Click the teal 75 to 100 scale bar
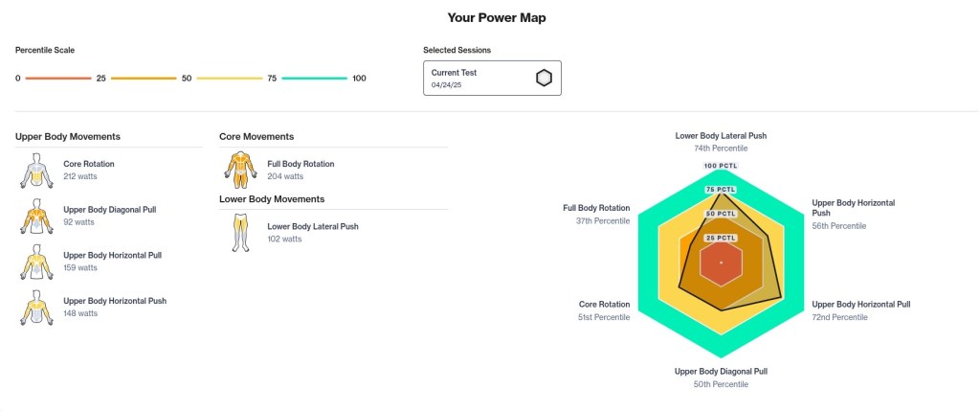Screen dimensions: 980x412 click(x=314, y=79)
